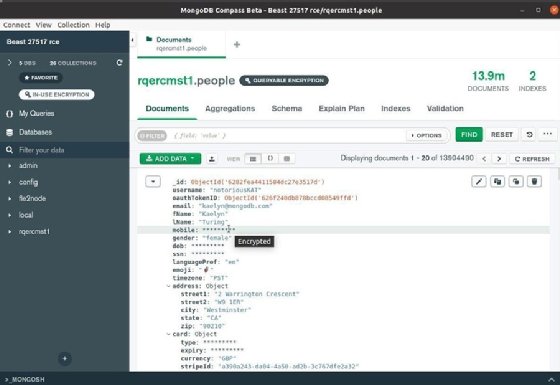Image resolution: width=560 pixels, height=385 pixels.
Task: Collapse the document fields toggle
Action: coord(153,181)
